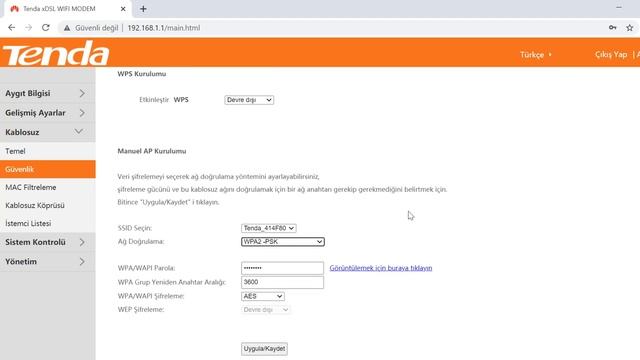This screenshot has width=640, height=360.
Task: Open the WPS enable dropdown set to Devre dışı
Action: pyautogui.click(x=249, y=100)
